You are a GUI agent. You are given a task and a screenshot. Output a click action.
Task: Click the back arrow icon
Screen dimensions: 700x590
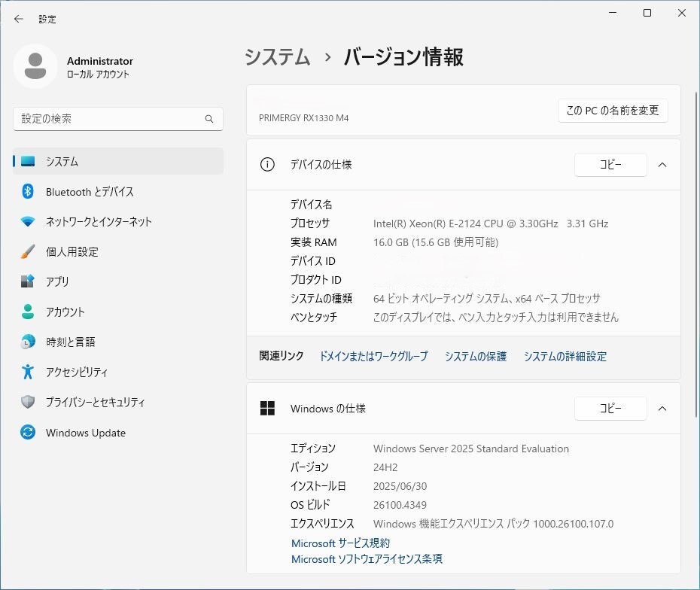pos(18,19)
